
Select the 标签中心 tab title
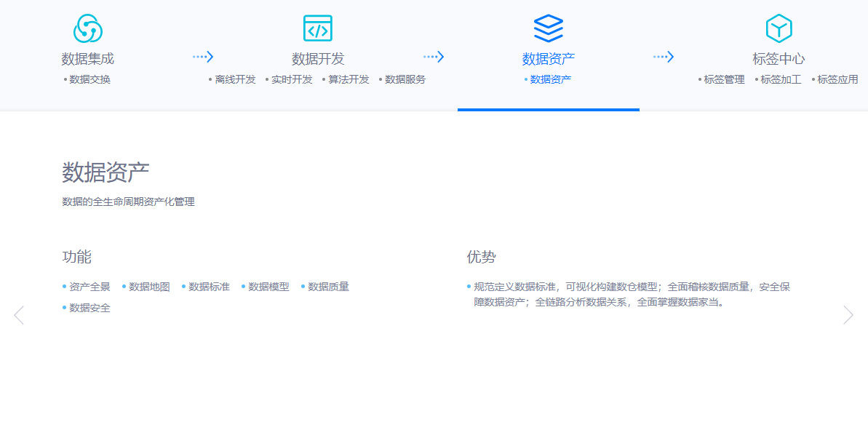coord(779,59)
